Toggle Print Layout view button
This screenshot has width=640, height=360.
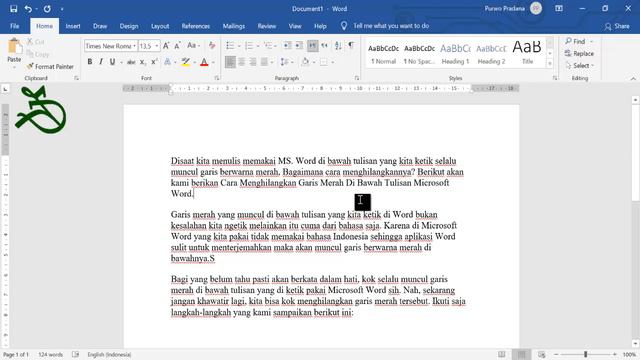point(522,354)
